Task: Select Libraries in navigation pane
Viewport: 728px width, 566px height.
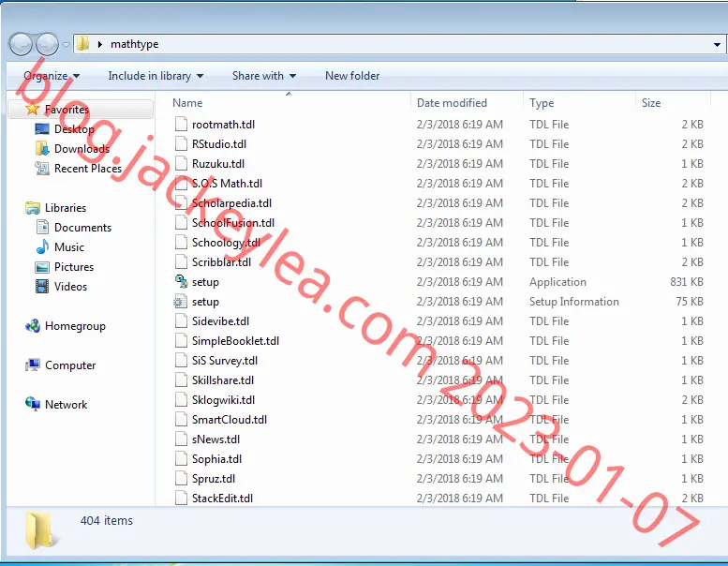Action: (66, 208)
